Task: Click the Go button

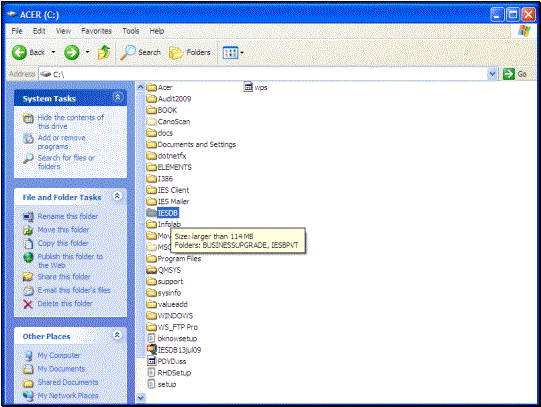Action: pos(515,74)
